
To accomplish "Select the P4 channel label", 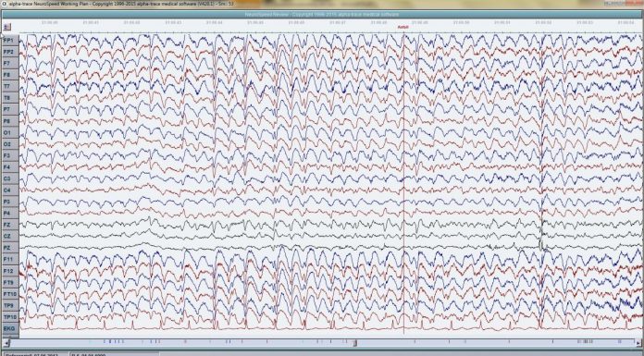I will (10, 214).
